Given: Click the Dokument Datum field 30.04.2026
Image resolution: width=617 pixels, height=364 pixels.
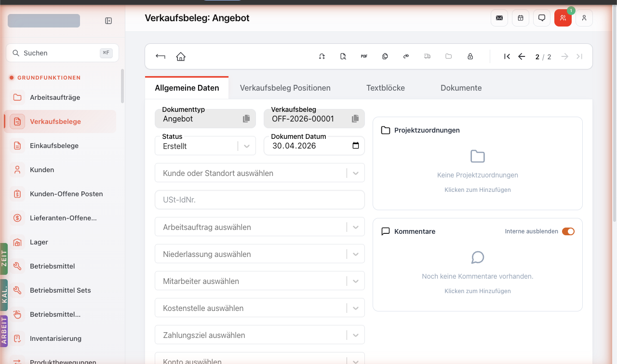Looking at the screenshot, I should pos(314,146).
